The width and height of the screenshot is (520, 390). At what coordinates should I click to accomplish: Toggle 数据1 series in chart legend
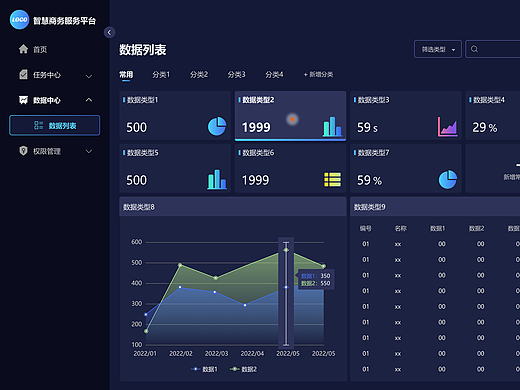pos(204,369)
